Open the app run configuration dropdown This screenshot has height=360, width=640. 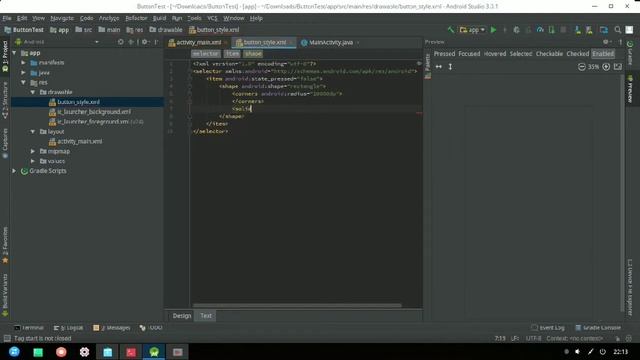472,30
